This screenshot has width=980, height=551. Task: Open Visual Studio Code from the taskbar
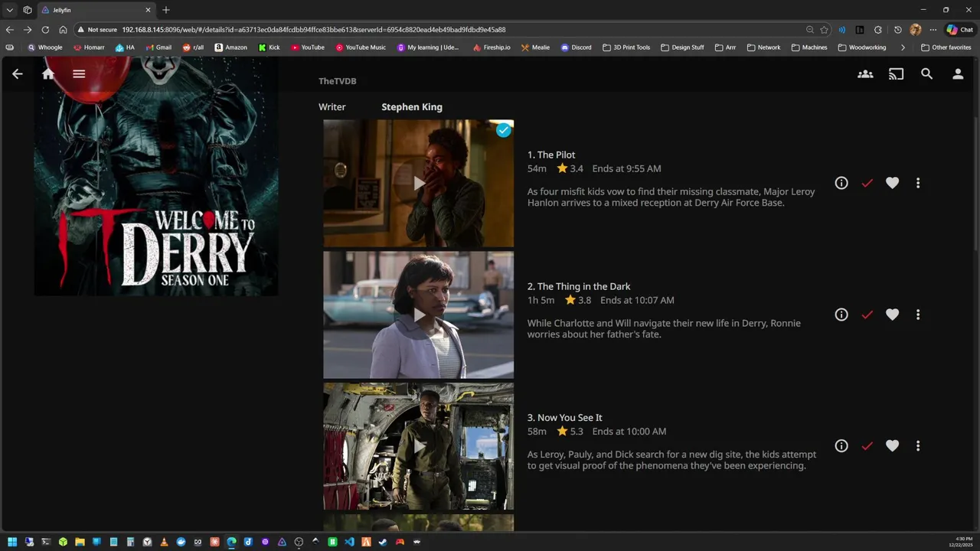pos(349,542)
